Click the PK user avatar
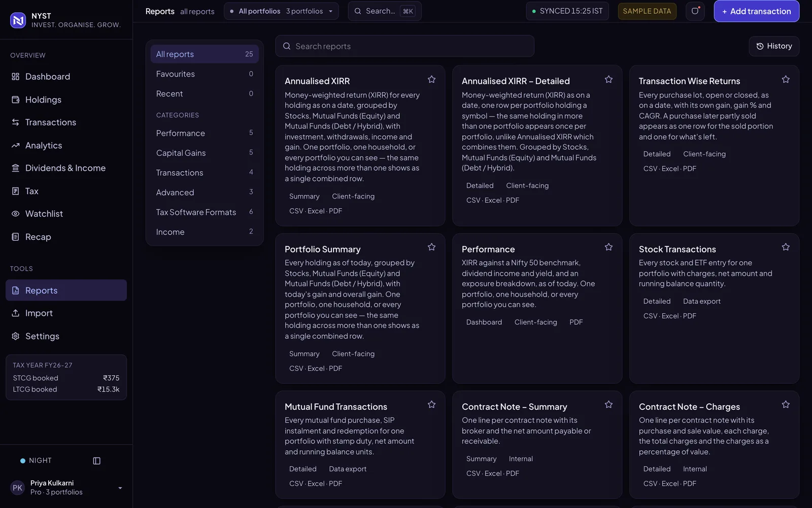812x508 pixels. (18, 488)
